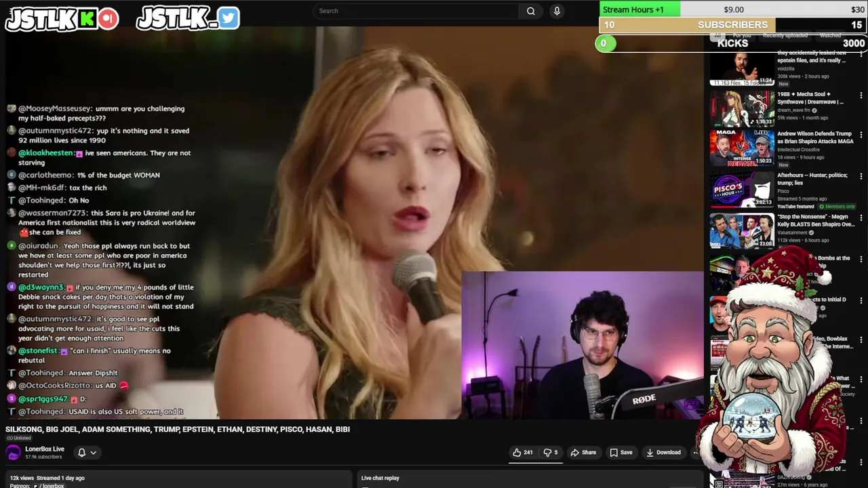Image resolution: width=868 pixels, height=488 pixels.
Task: Dislike the video showing 5 dislikes
Action: 551,453
